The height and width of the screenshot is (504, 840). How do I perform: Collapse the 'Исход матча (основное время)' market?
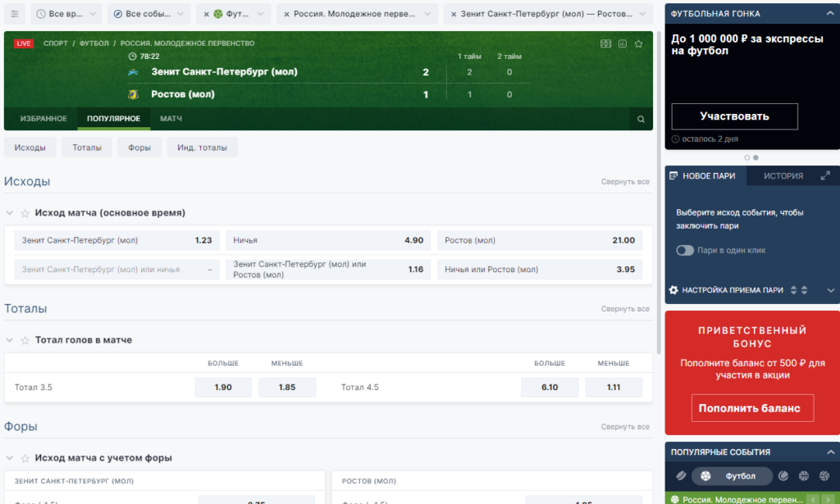click(x=10, y=213)
